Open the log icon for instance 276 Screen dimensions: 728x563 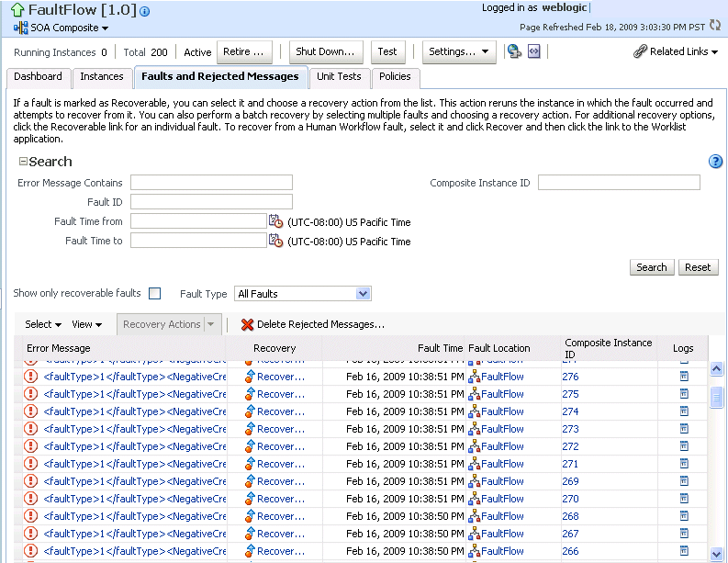click(684, 377)
